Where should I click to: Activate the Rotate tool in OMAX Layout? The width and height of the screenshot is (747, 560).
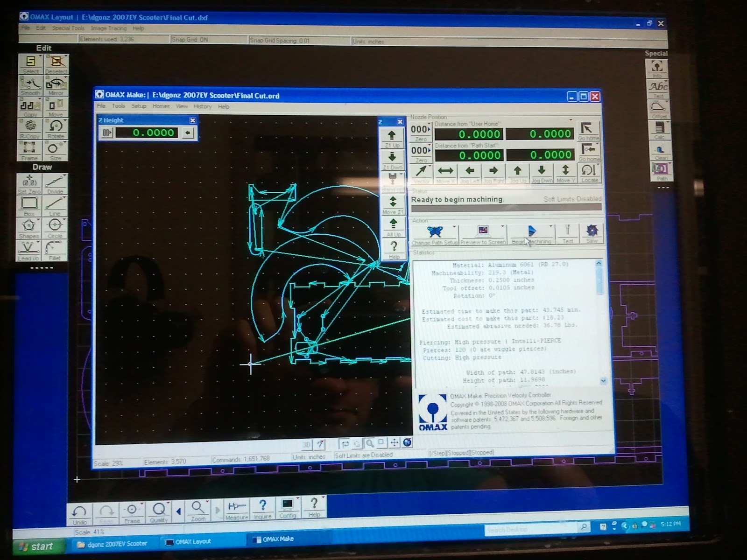[56, 129]
